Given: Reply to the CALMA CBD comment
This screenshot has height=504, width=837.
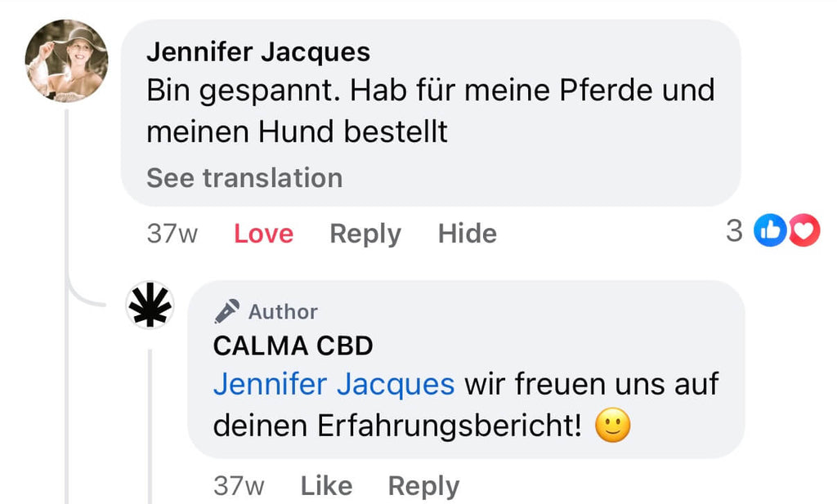Looking at the screenshot, I should click(423, 486).
